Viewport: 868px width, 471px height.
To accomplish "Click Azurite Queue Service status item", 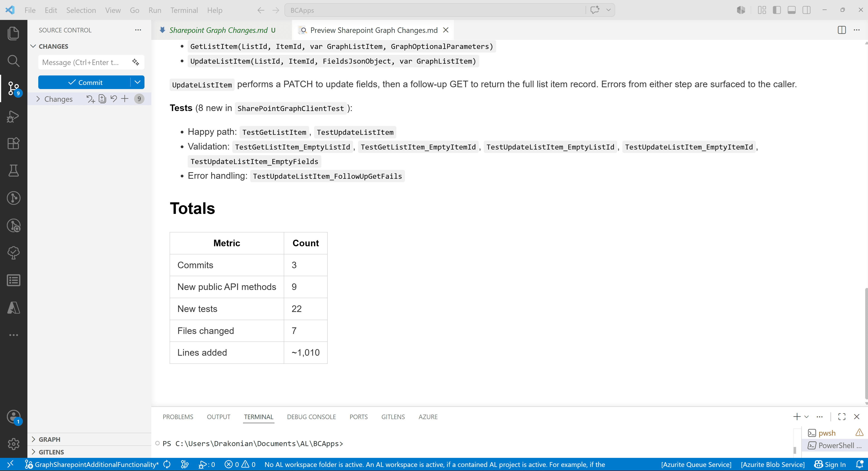I will click(x=696, y=464).
